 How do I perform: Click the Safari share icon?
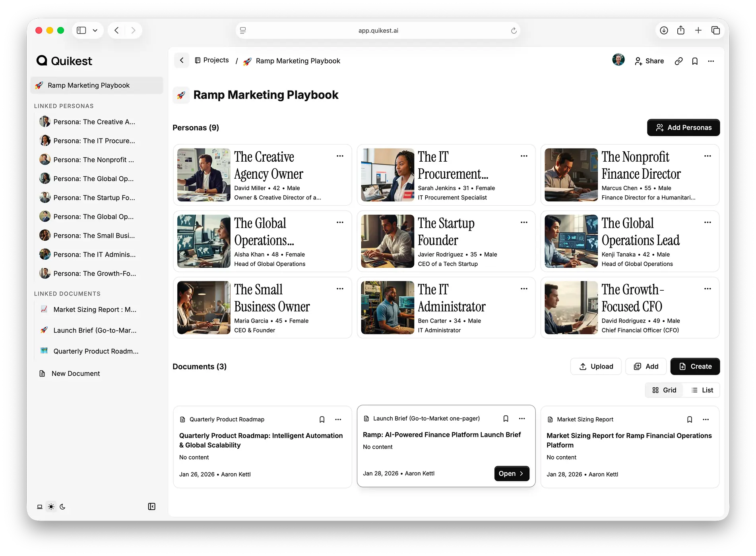[681, 30]
